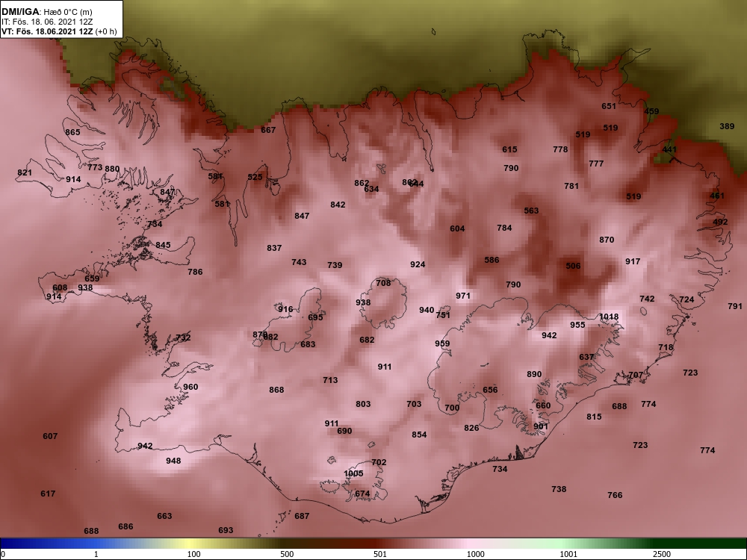Select the map value 687
The height and width of the screenshot is (560, 747).
tap(302, 516)
